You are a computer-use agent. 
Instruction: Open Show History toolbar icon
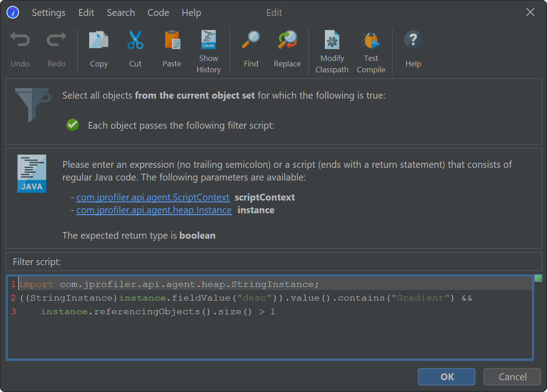tap(208, 40)
